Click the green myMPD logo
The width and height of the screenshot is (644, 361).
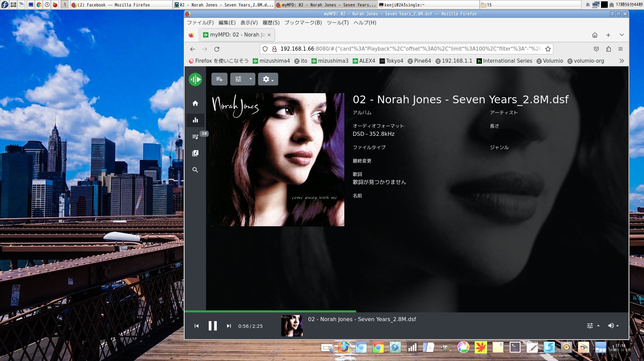coord(195,79)
